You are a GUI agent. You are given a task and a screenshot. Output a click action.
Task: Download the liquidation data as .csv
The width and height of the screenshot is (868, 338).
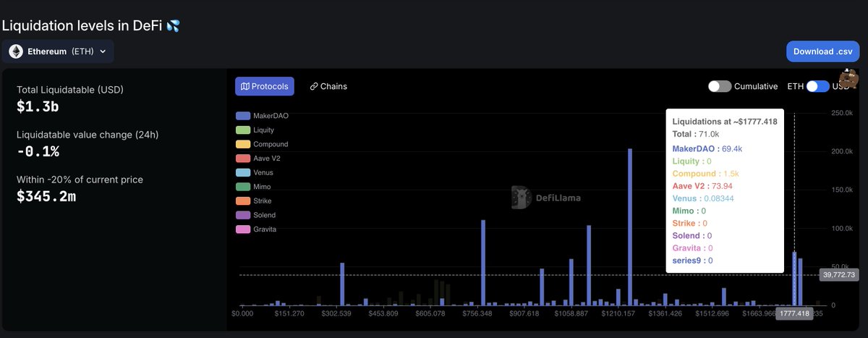[x=823, y=51]
